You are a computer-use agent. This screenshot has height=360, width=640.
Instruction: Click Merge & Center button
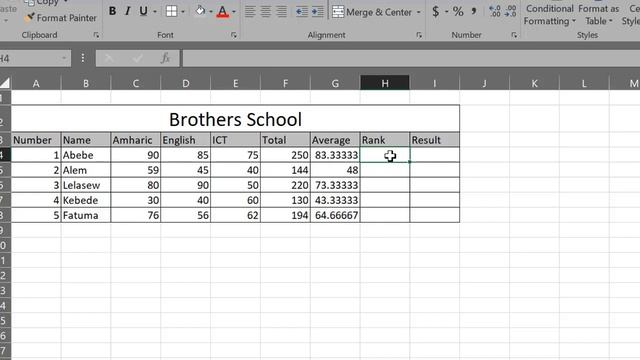coord(372,12)
